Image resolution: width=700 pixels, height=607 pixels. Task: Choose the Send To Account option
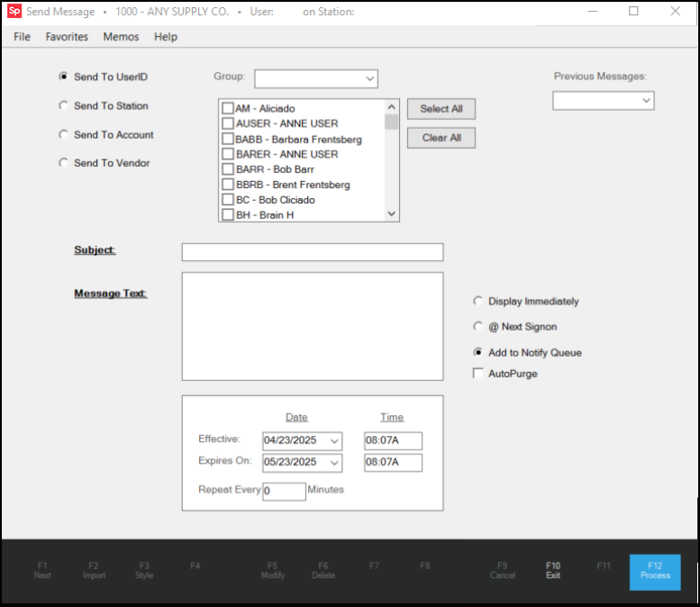point(63,134)
